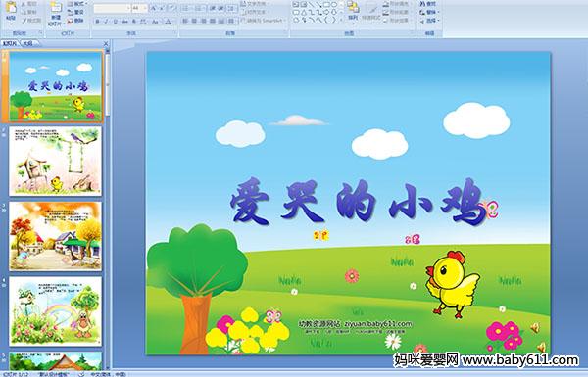Image resolution: width=588 pixels, height=377 pixels.
Task: Click the slide thumbnail panel scrollbar
Action: point(108,206)
